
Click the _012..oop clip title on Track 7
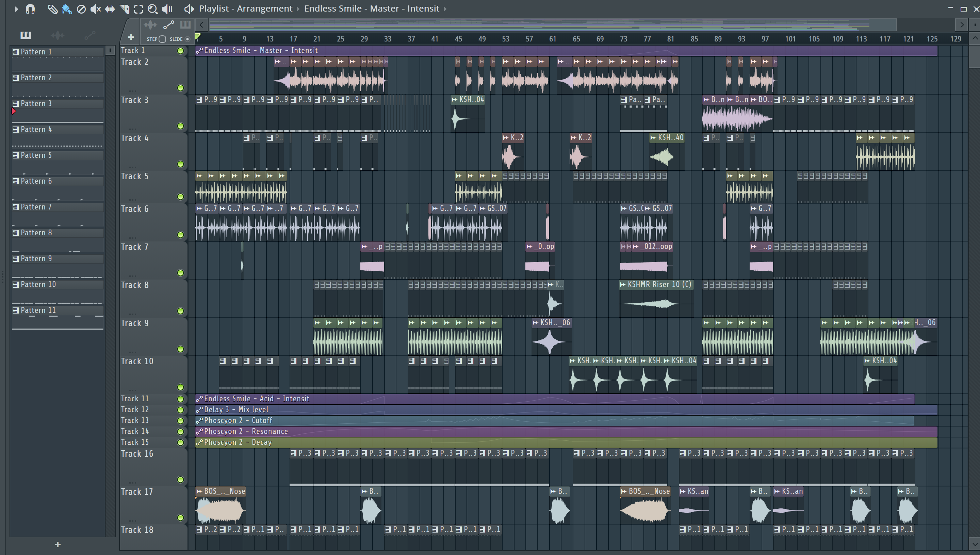coord(656,247)
